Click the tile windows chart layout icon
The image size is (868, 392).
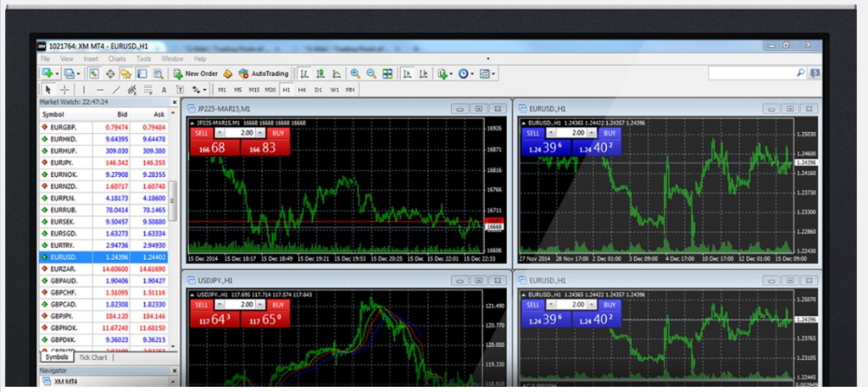pos(387,74)
